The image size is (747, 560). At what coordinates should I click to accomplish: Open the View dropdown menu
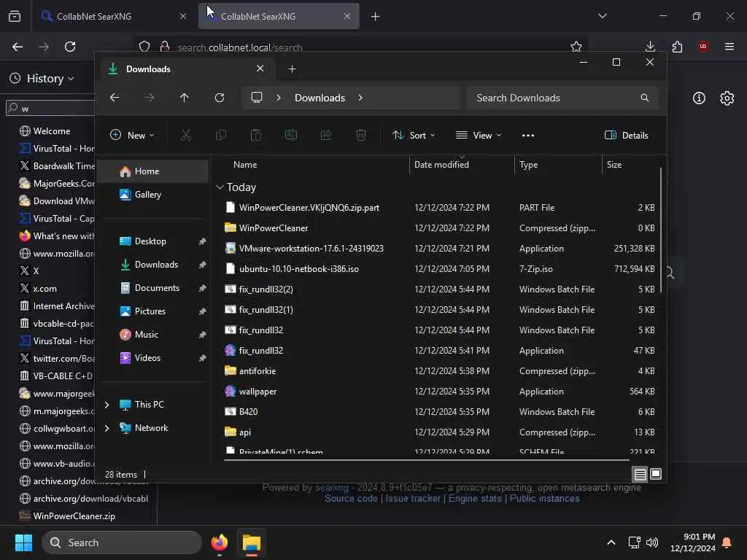tap(479, 136)
